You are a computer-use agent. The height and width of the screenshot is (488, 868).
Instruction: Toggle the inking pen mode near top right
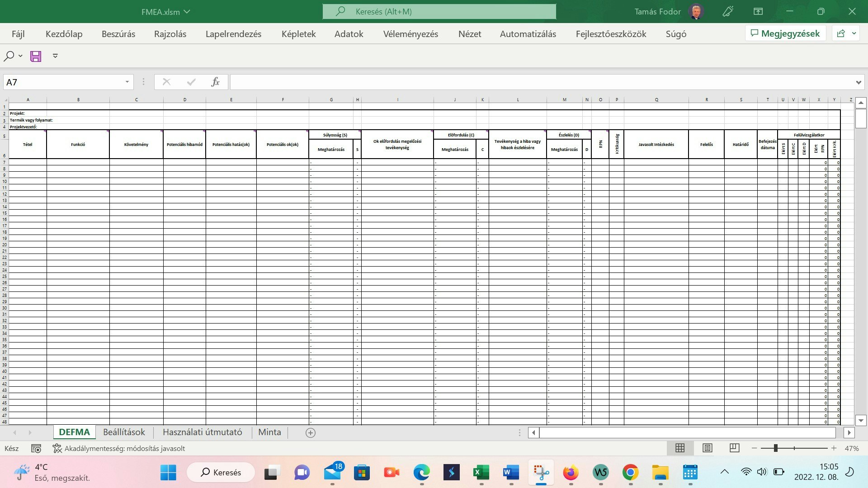click(x=727, y=11)
